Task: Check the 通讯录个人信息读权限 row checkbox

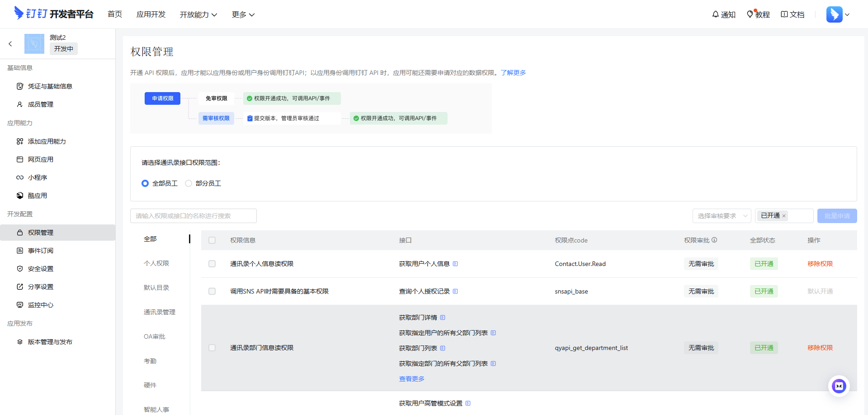Action: click(x=212, y=264)
